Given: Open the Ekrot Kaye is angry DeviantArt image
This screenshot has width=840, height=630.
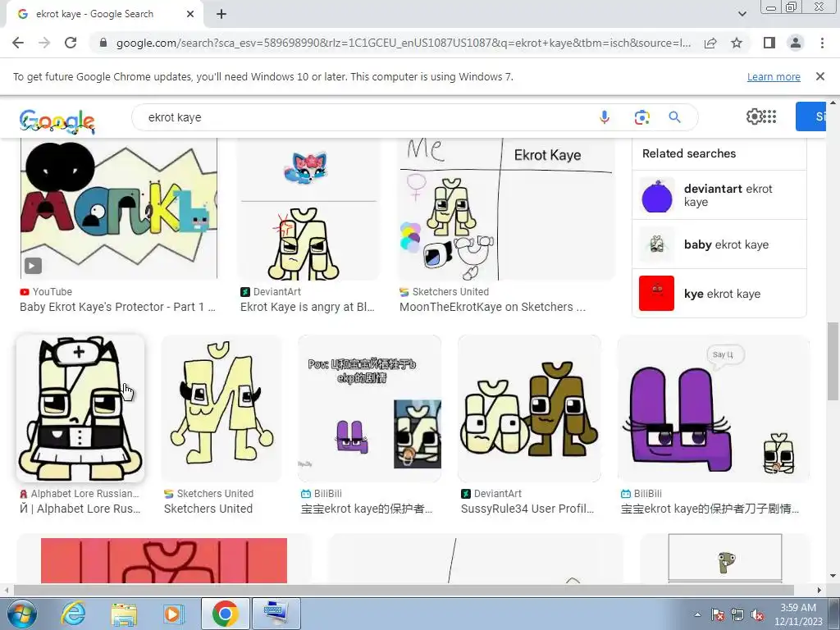Looking at the screenshot, I should coord(308,209).
